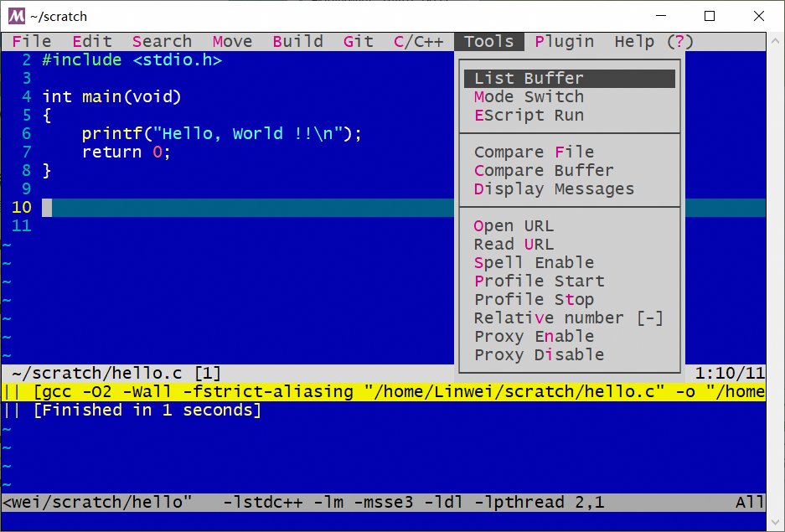Screen dimensions: 785x532
Task: Choose Open URL from the menu
Action: point(514,225)
